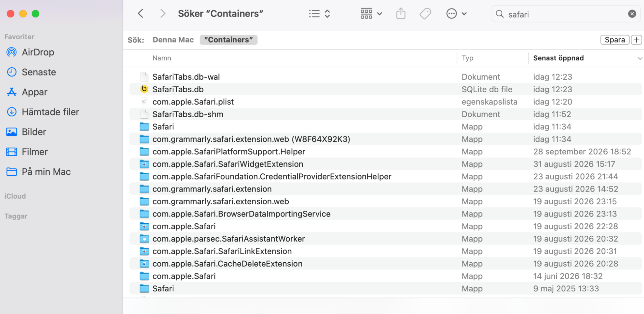
Task: Select the "Containers" search scope
Action: [228, 40]
